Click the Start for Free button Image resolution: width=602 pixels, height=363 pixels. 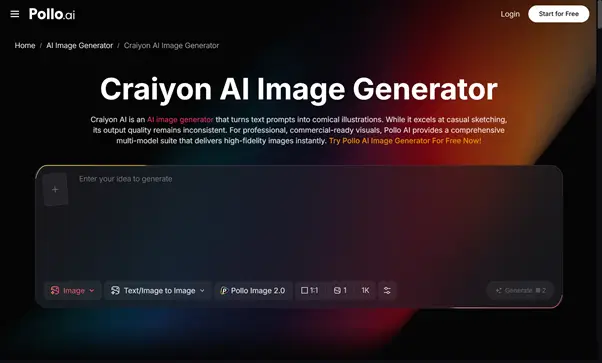tap(559, 14)
